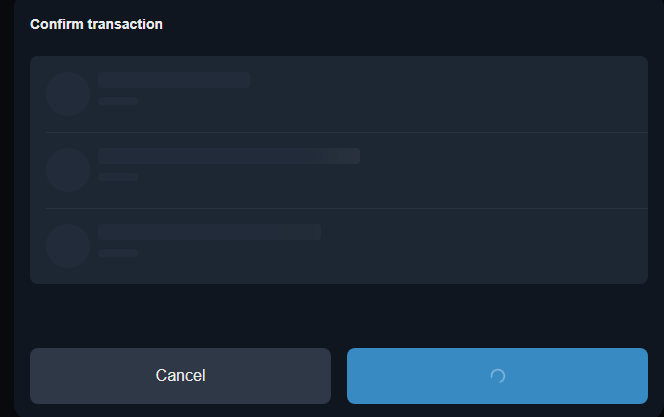Click the dark backdrop strip left of the dialog
The width and height of the screenshot is (664, 417).
coord(7,208)
